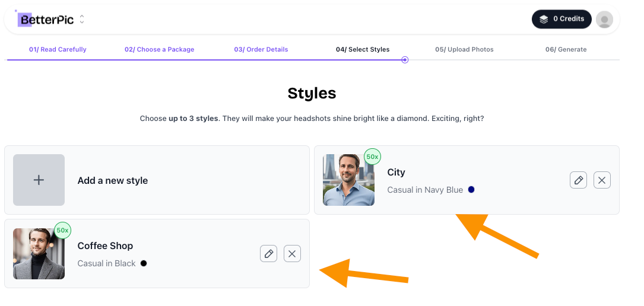Click the credits stack icon
Viewport: 644px width, 306px height.
544,19
